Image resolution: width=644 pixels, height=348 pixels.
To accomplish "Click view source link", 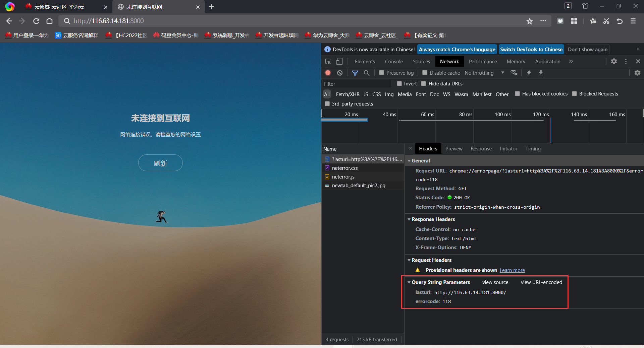I will pos(495,282).
